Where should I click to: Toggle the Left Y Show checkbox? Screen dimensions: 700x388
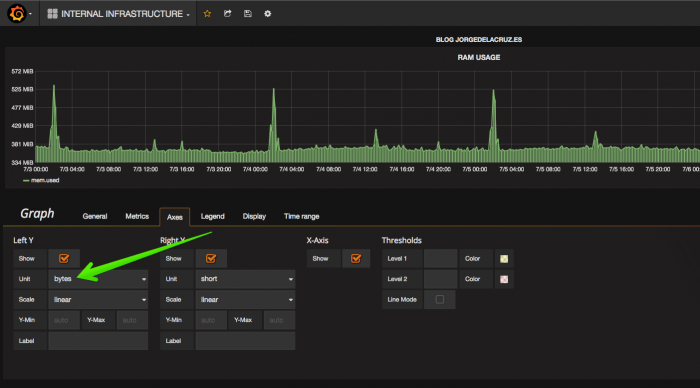(64, 259)
